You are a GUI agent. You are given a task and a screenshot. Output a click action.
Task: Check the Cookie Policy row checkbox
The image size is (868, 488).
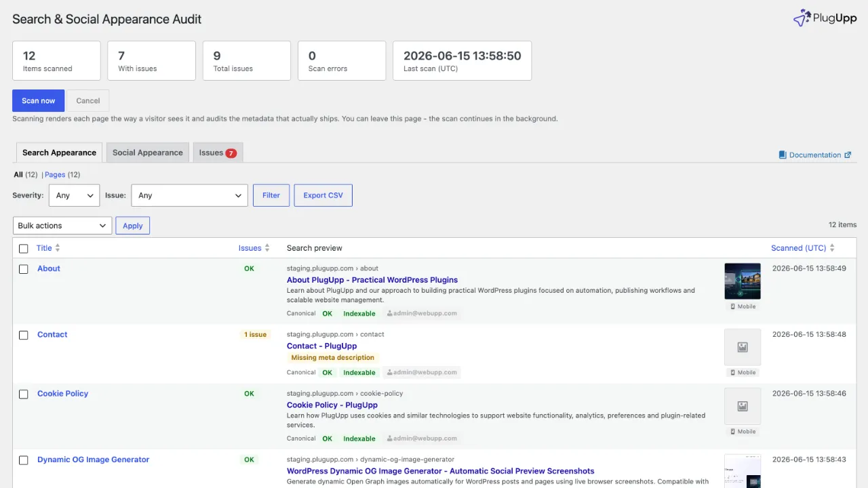coord(24,394)
